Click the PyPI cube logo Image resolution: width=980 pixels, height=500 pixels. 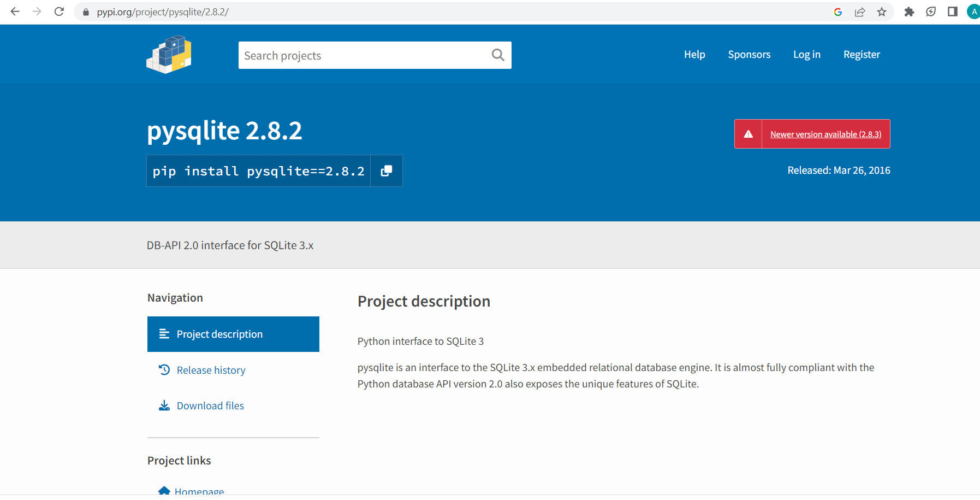169,55
